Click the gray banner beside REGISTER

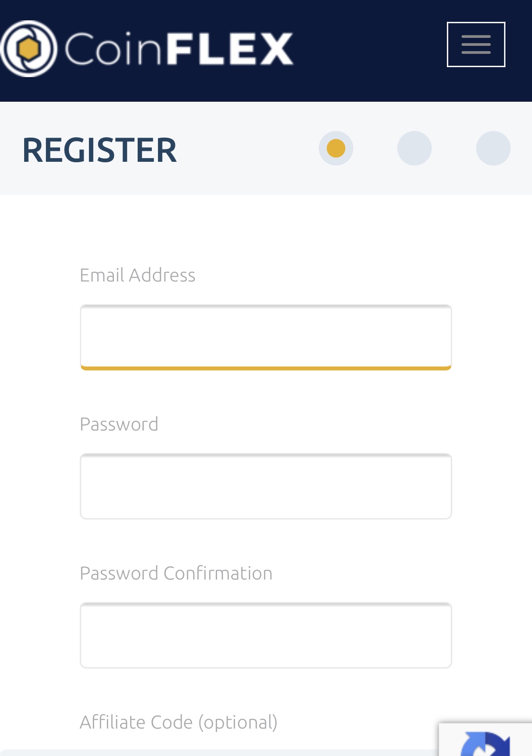point(246,148)
